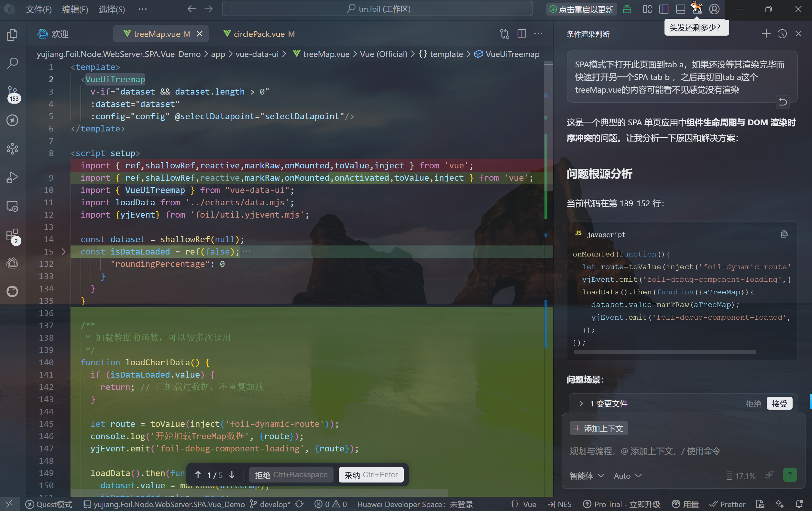Open chat history clock icon

[782, 34]
